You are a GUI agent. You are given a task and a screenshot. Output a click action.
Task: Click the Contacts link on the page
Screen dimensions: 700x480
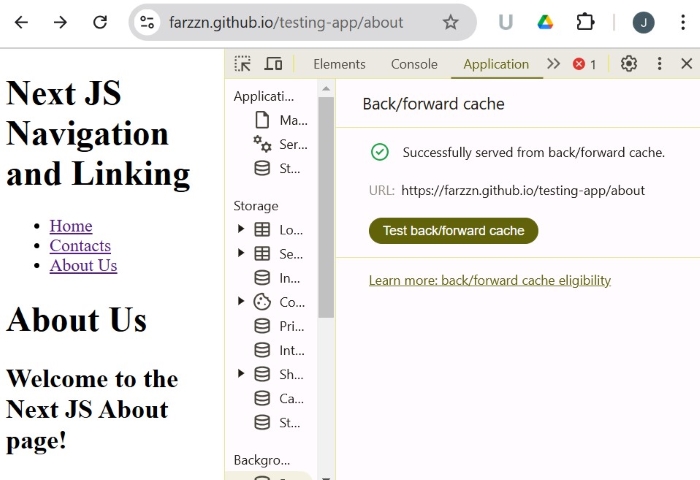80,246
